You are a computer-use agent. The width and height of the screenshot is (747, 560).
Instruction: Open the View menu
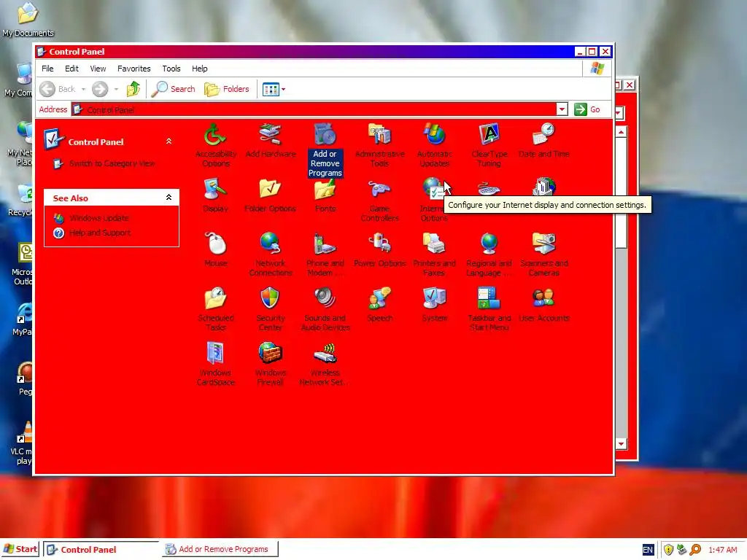(x=98, y=69)
